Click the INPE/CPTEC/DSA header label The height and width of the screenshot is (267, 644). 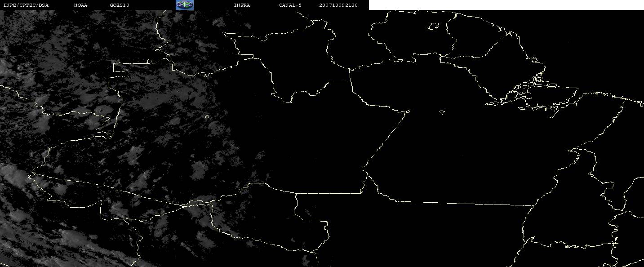[x=26, y=5]
